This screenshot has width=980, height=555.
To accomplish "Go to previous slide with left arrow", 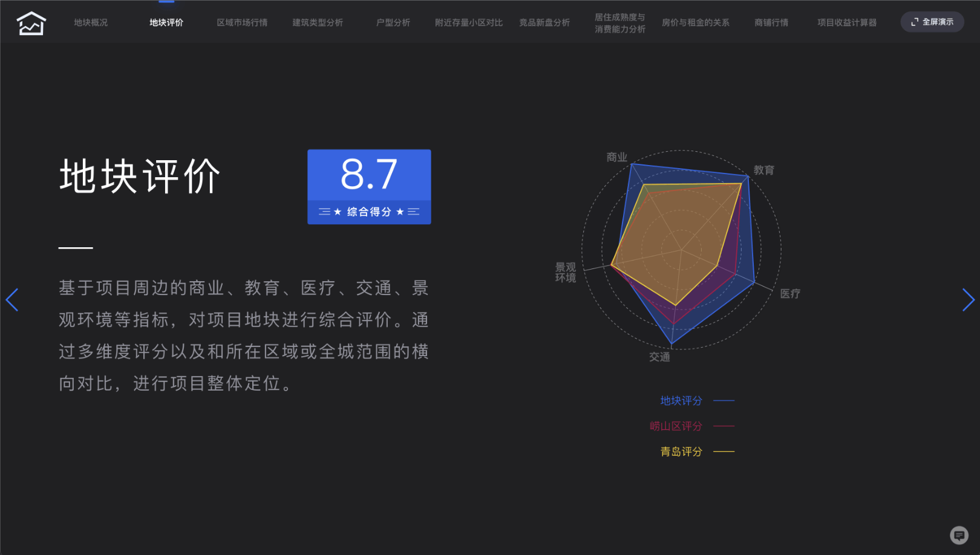I will click(12, 300).
